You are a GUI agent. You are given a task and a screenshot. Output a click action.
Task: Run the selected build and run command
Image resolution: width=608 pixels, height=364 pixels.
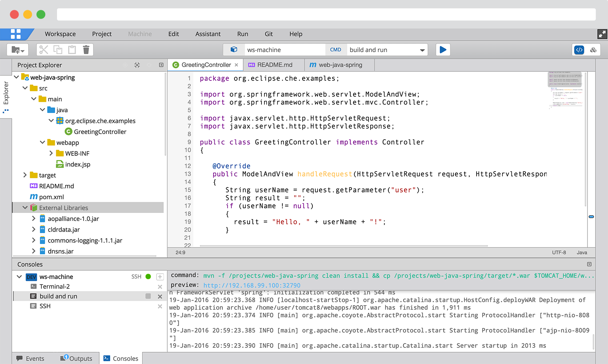pos(443,50)
